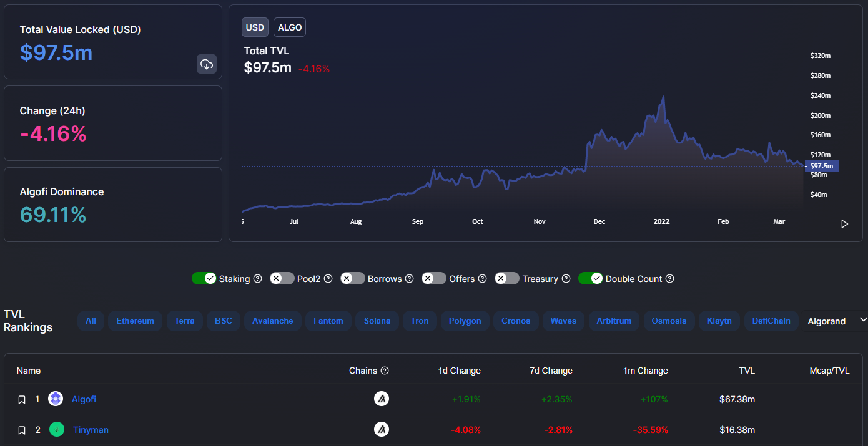Bookmark the Algofi protocol row

(22, 399)
